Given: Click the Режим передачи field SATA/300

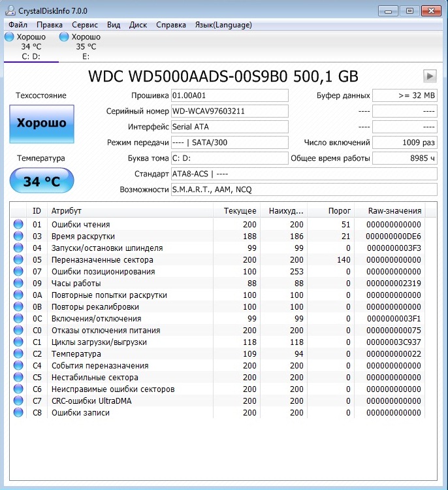Looking at the screenshot, I should pyautogui.click(x=230, y=142).
